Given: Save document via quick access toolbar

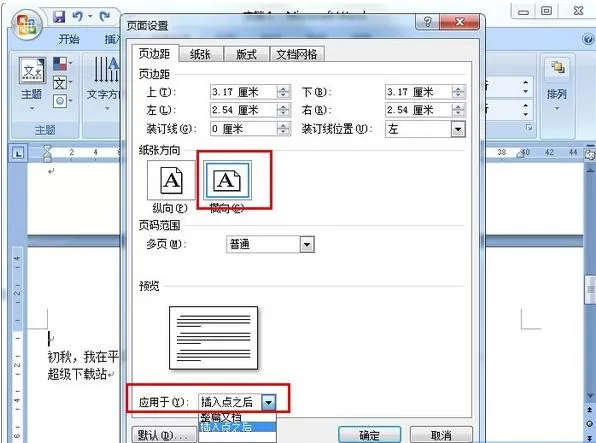Looking at the screenshot, I should pyautogui.click(x=59, y=17).
